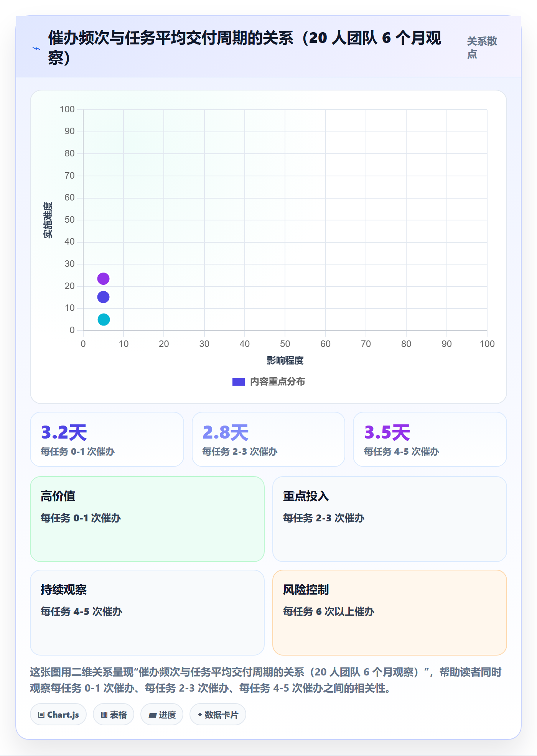Click the Chart.js tag chip
The width and height of the screenshot is (537, 756).
tap(58, 715)
